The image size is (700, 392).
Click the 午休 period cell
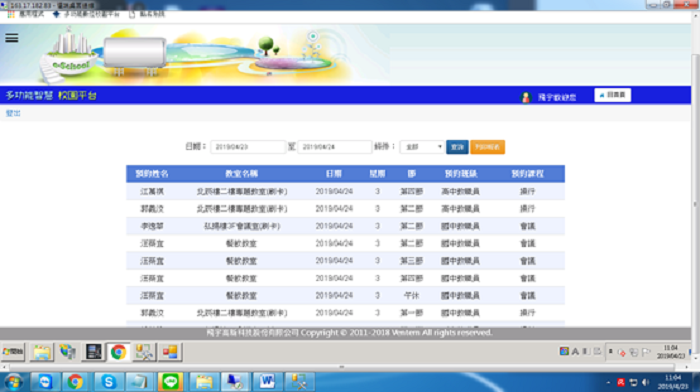(x=411, y=296)
